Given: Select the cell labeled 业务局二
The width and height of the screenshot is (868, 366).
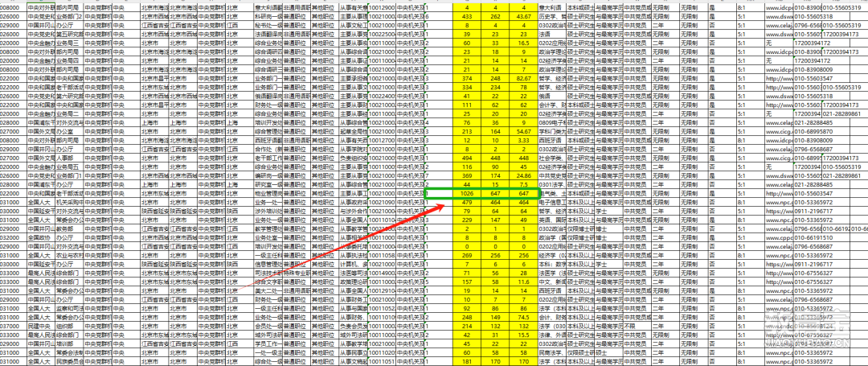Looking at the screenshot, I should (x=70, y=114).
